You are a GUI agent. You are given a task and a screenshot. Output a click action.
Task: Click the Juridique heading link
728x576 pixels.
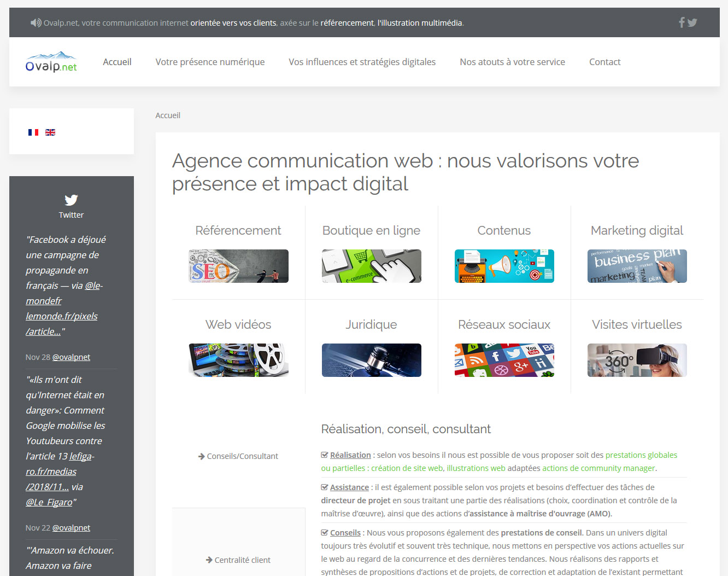click(x=372, y=324)
